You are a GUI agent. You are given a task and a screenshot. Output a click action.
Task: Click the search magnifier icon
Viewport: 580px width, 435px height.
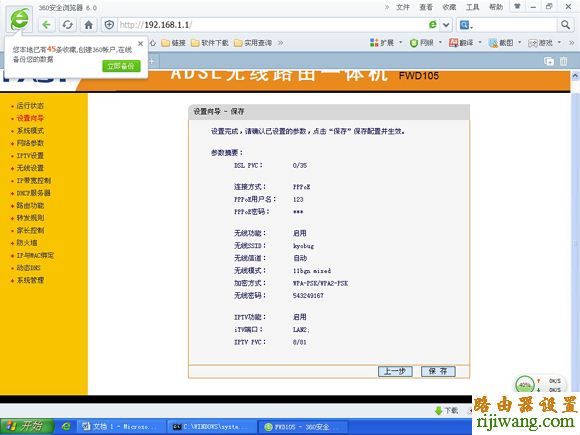pyautogui.click(x=565, y=25)
